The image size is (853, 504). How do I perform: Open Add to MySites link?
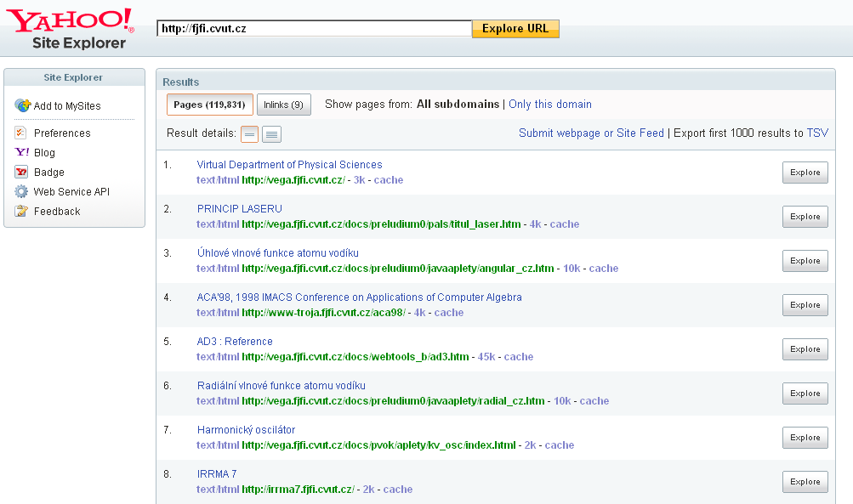67,105
